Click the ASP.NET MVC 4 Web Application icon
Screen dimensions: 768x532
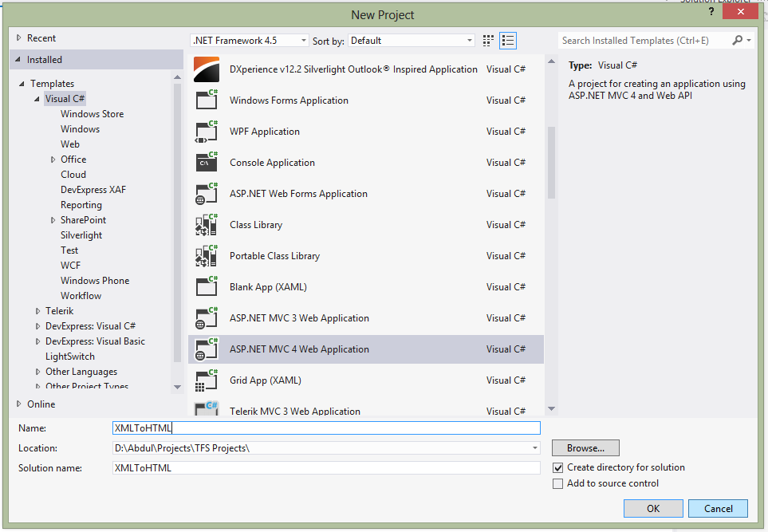click(207, 349)
